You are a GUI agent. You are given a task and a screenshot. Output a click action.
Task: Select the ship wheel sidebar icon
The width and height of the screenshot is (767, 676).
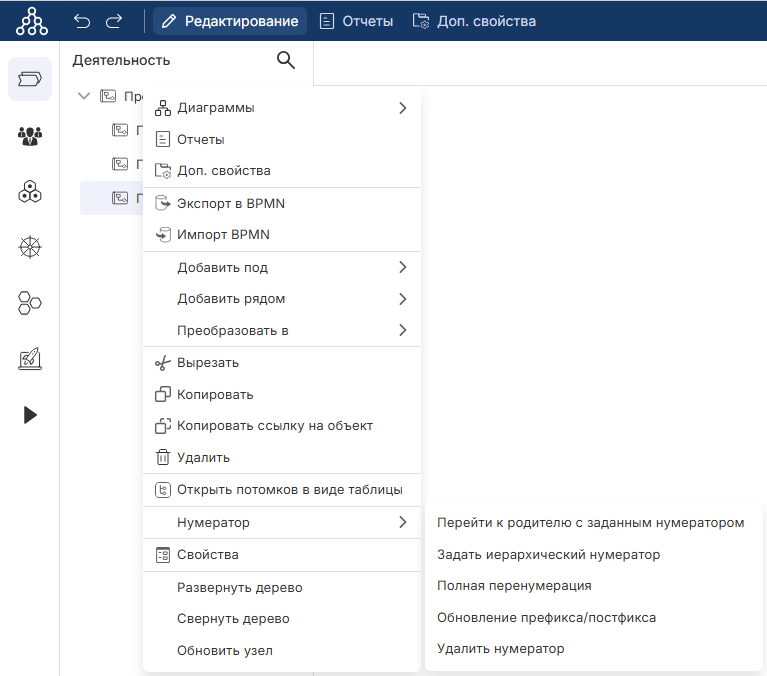pyautogui.click(x=30, y=247)
